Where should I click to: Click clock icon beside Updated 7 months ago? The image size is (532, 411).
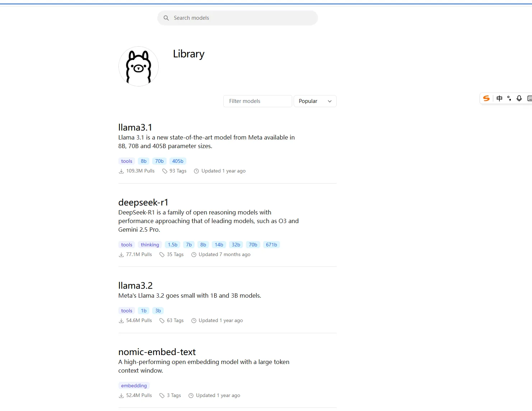194,255
